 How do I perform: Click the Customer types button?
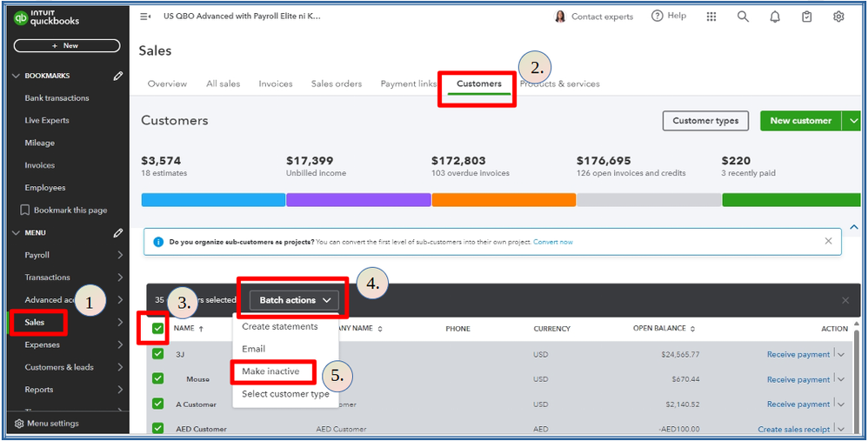(x=705, y=121)
